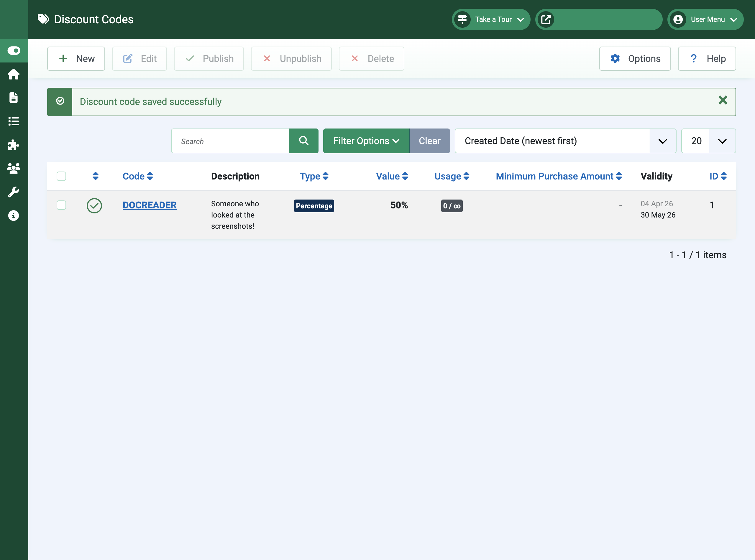Screen dimensions: 755x560
Task: Open the documents sidebar icon
Action: (14, 98)
